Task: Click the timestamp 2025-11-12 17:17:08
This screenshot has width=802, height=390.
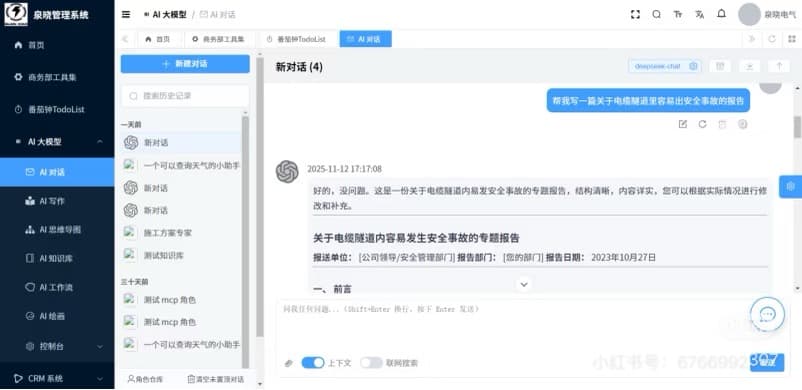Action: point(344,169)
